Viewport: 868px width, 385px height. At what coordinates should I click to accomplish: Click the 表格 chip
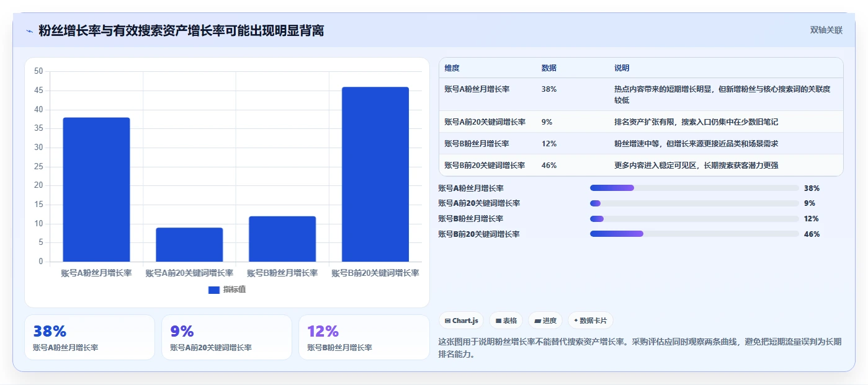click(506, 321)
